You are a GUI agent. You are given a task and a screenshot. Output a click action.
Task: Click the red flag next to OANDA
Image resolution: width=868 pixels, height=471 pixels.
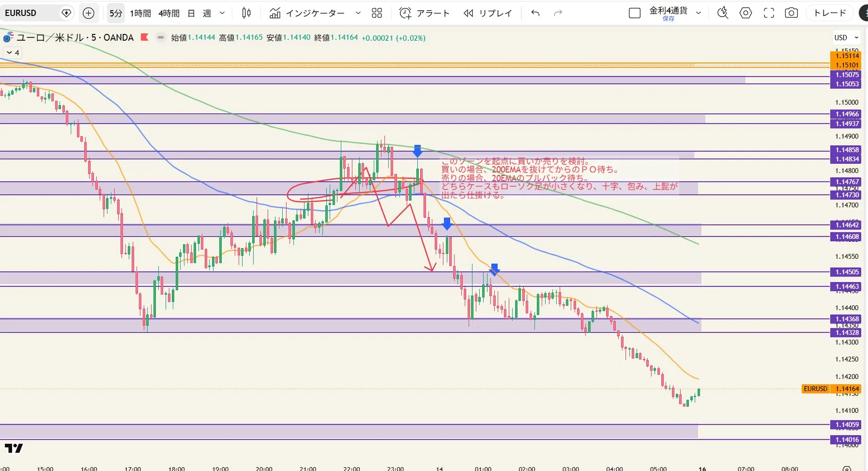click(144, 37)
